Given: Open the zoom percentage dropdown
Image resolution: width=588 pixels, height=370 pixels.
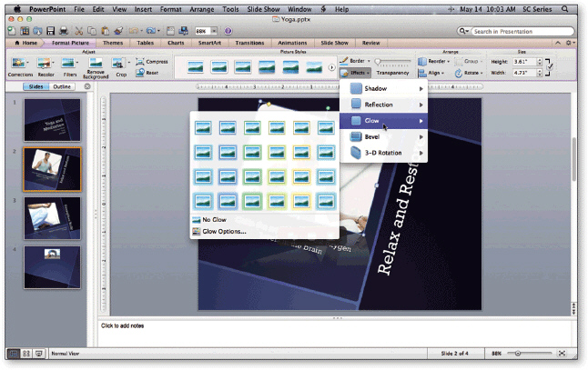Looking at the screenshot, I should (x=214, y=31).
